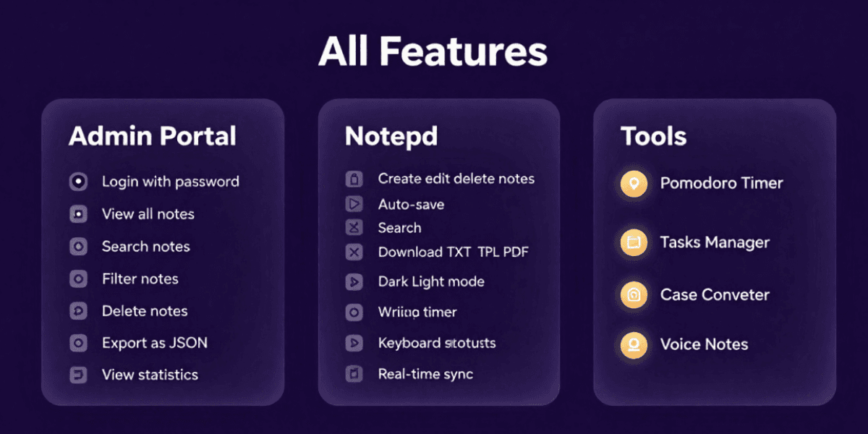The image size is (868, 434).
Task: Click icon beside Login with password
Action: (x=78, y=182)
